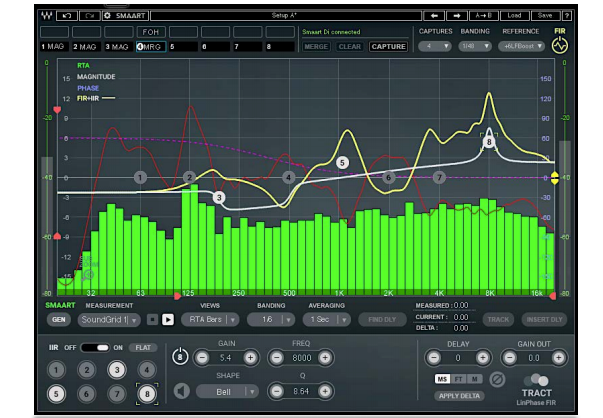Select EQ band node 7 on graph
Viewport: 603px width, 418px height.
(439, 177)
